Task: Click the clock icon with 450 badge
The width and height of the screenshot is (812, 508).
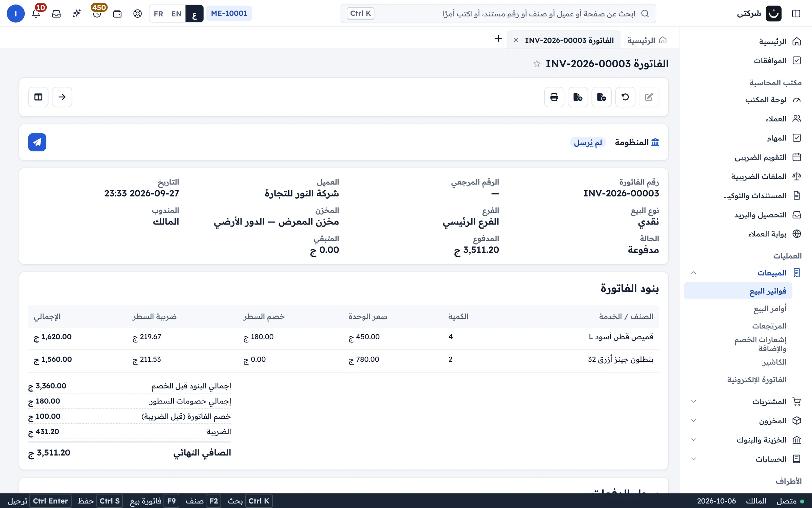Action: [97, 14]
